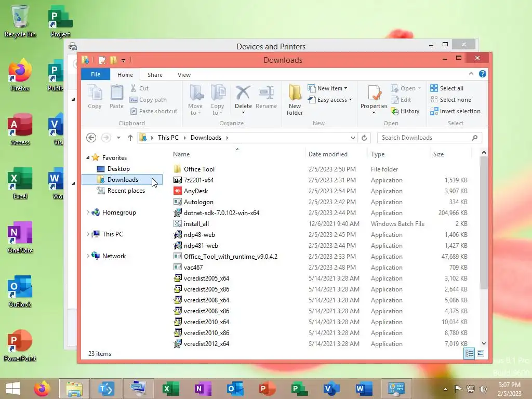Viewport: 532px width, 399px height.
Task: Click the Rename icon in Organize group
Action: point(266,96)
